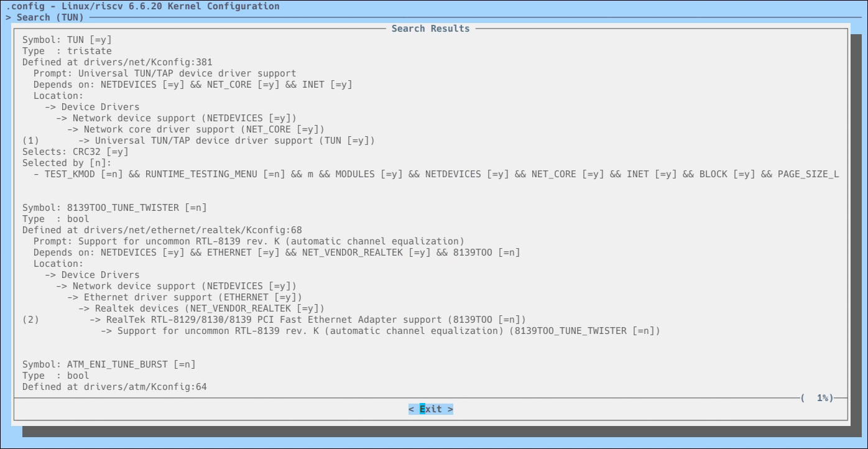868x449 pixels.
Task: Click the Search Results dialog title
Action: (x=430, y=29)
